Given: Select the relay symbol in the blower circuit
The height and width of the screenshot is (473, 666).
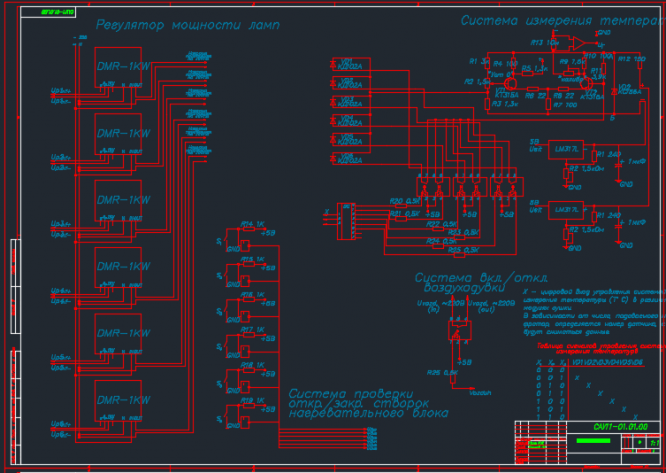Looking at the screenshot, I should [460, 330].
